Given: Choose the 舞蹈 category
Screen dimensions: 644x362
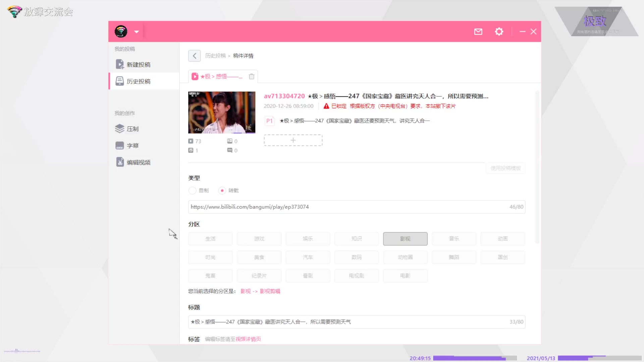Looking at the screenshot, I should [454, 257].
